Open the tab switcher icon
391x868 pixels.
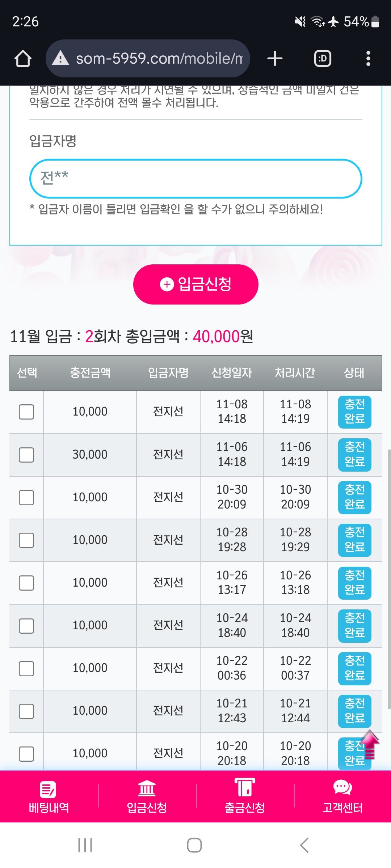(323, 59)
